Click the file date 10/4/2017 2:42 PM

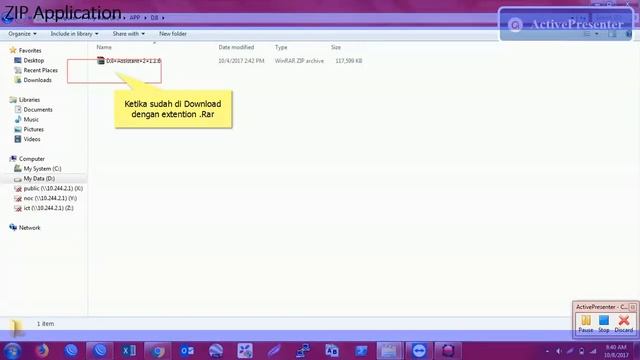click(x=241, y=61)
